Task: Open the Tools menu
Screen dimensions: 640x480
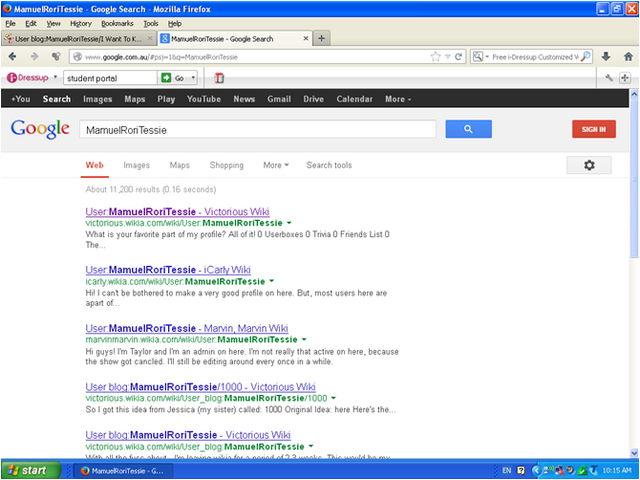Action: 151,24
